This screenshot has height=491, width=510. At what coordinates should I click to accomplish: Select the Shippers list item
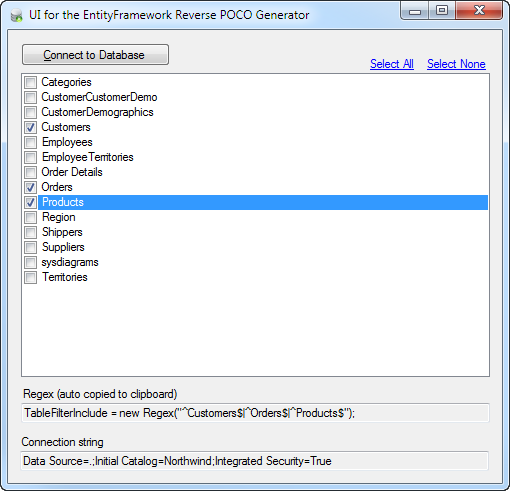62,232
